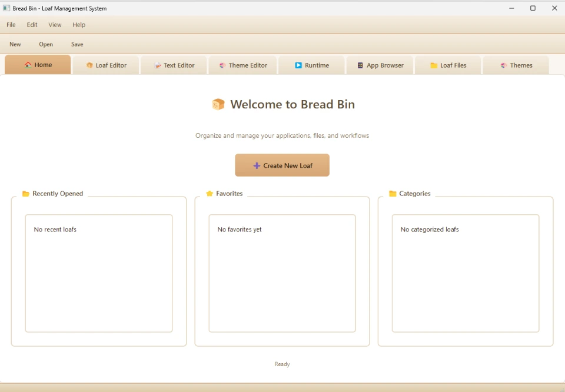Click the plus icon on Create New Loaf

pos(257,165)
